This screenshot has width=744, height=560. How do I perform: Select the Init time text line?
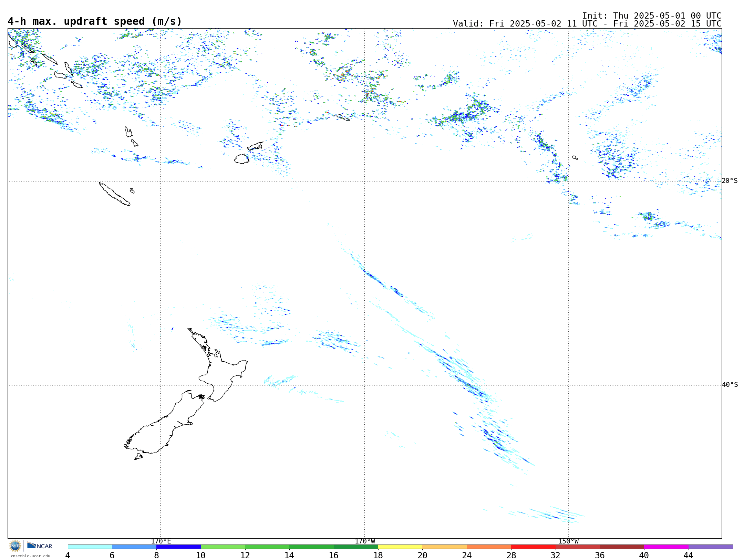652,16
